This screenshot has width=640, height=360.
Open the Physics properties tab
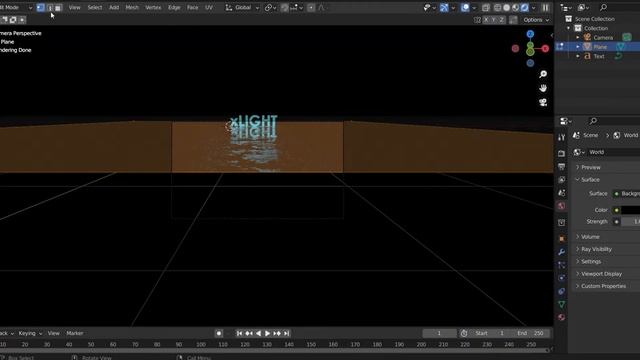point(562,278)
